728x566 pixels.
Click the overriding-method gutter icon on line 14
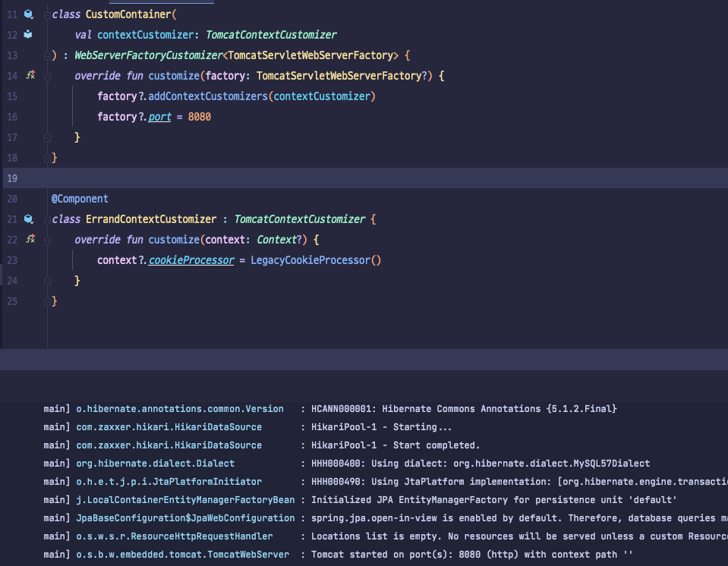(29, 75)
